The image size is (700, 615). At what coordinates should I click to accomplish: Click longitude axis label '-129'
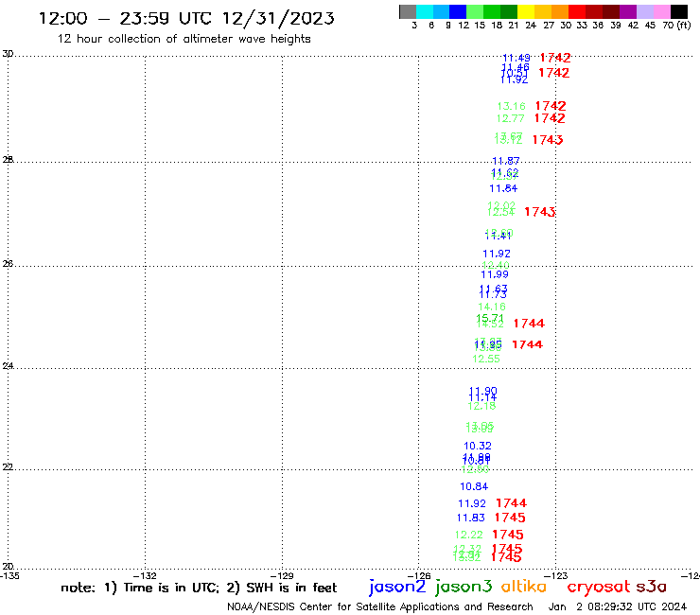click(282, 576)
